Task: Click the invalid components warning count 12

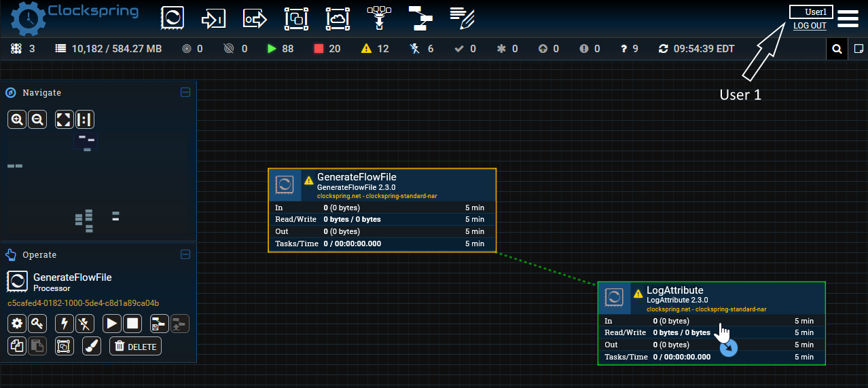Action: (376, 49)
